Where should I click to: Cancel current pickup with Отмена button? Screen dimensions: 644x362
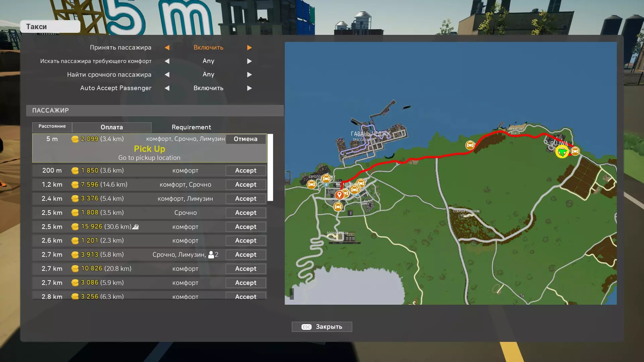click(x=246, y=139)
